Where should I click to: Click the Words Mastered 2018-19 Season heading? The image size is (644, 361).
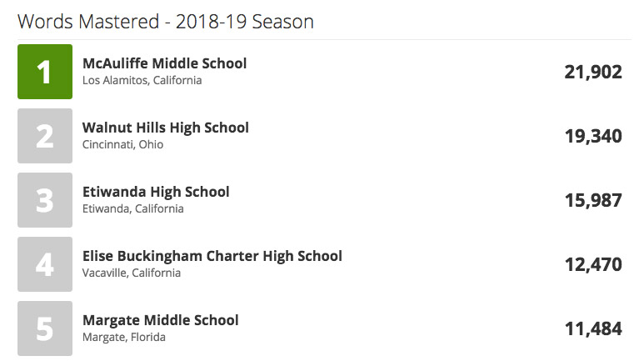(x=166, y=21)
